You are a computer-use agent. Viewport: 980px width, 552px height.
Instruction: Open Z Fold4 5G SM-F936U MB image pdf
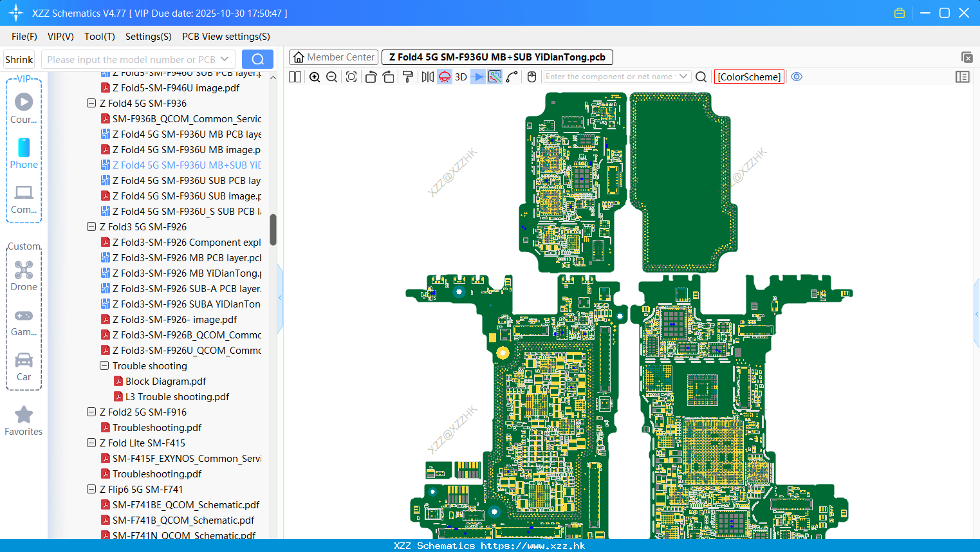tap(187, 149)
